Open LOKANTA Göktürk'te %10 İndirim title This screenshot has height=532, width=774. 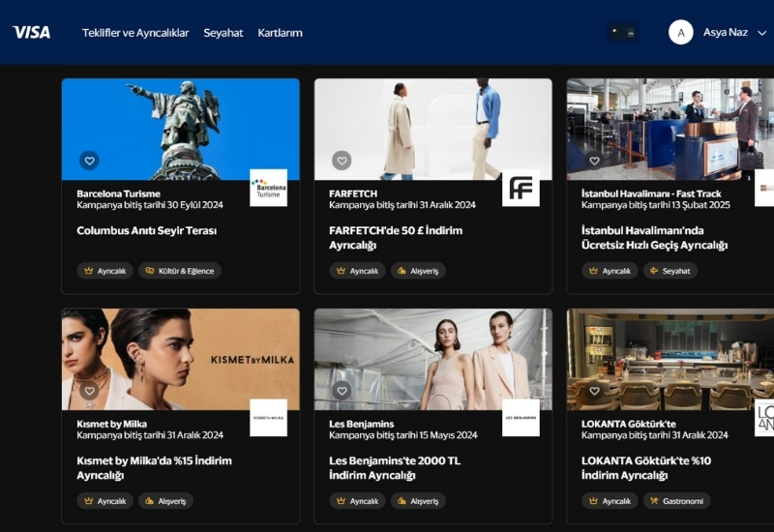[646, 468]
